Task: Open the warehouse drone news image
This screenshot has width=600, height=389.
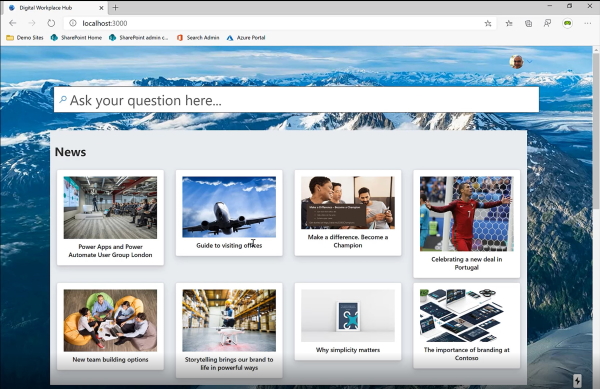Action: pos(229,321)
